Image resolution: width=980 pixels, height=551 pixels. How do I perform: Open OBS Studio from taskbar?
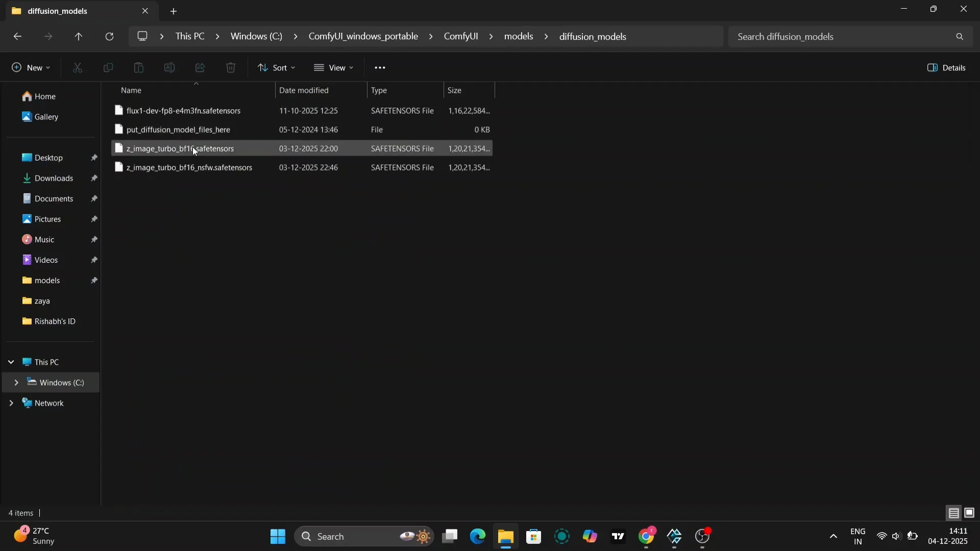[x=703, y=537]
